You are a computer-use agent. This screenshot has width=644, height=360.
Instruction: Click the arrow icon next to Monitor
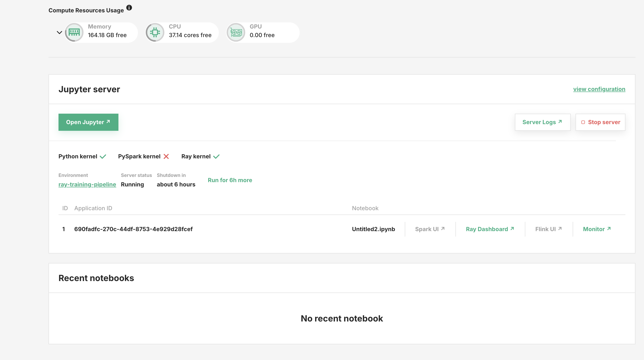click(x=609, y=228)
